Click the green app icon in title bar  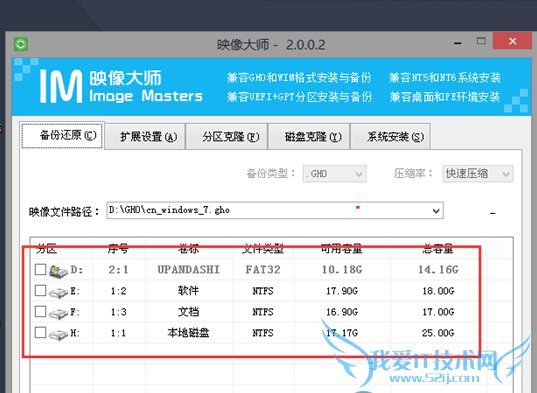click(x=21, y=45)
